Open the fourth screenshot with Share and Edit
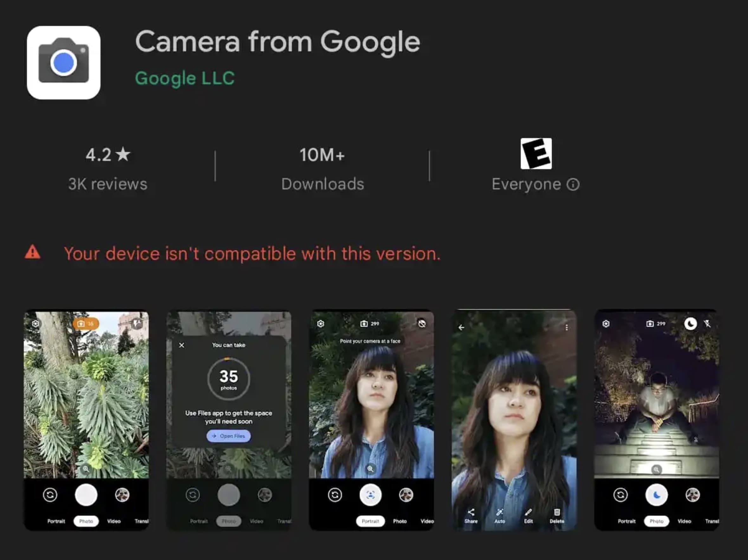Viewport: 748px width, 560px height. pos(514,420)
